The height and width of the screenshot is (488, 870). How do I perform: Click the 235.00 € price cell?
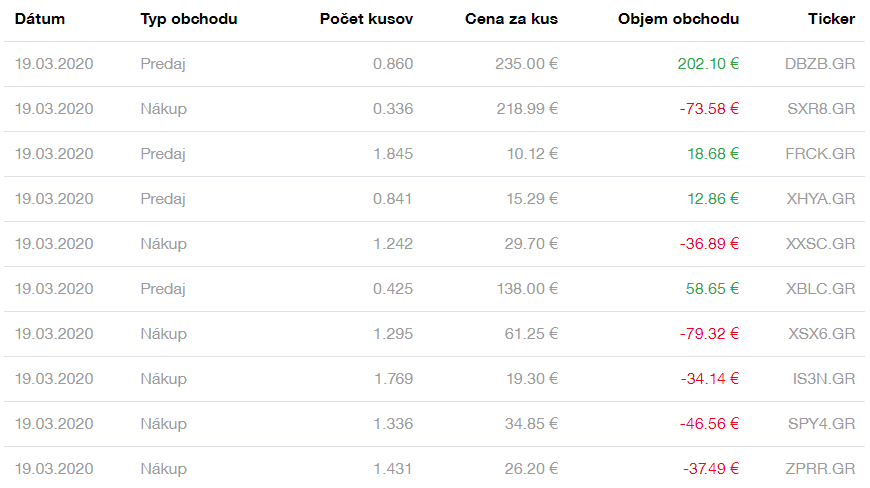coord(526,64)
